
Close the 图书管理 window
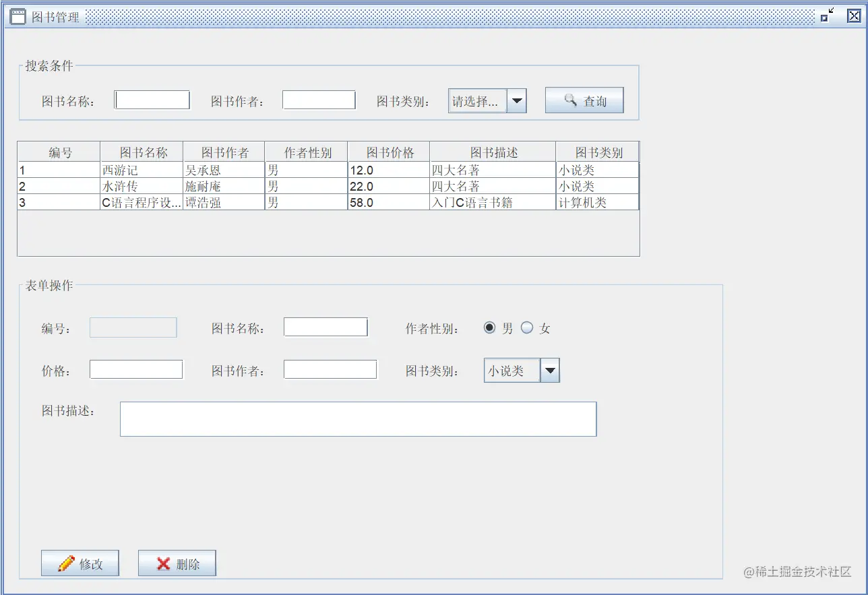coord(854,16)
